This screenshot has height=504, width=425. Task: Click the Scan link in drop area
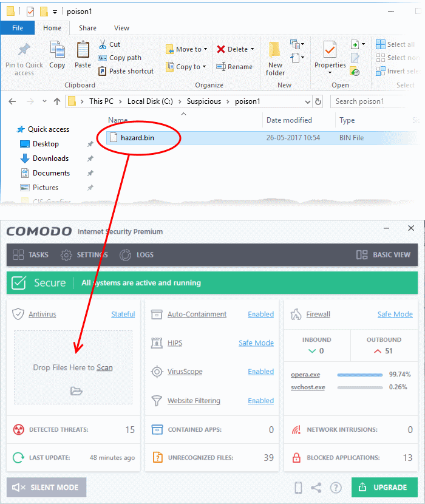pos(105,367)
